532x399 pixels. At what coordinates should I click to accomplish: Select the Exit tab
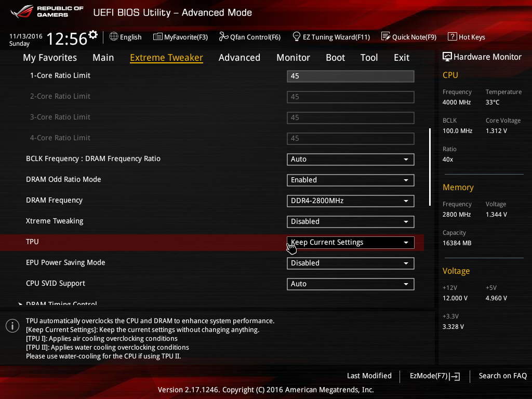402,58
